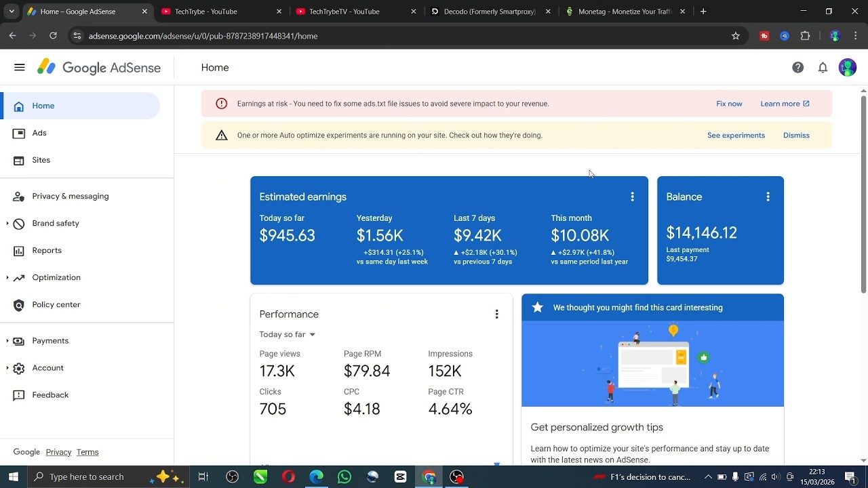The width and height of the screenshot is (868, 488).
Task: Click the $14,146.12 balance amount
Action: (x=701, y=232)
